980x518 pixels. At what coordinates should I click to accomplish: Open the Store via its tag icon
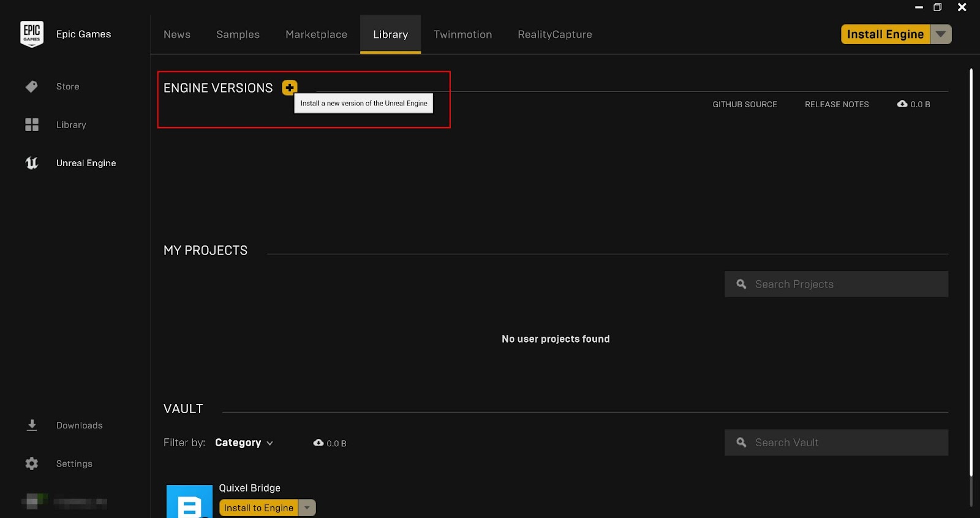32,86
